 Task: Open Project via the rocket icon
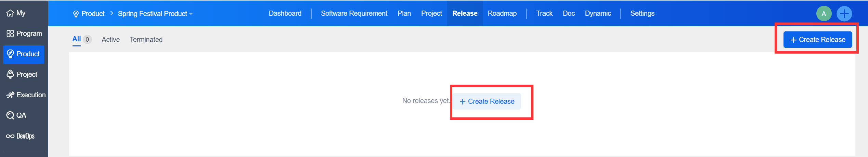point(10,74)
